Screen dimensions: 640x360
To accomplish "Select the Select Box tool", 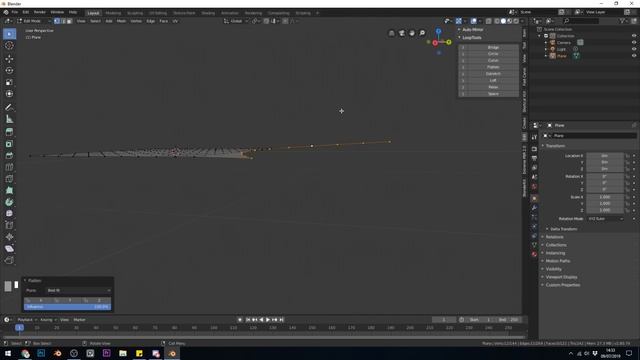I will pyautogui.click(x=9, y=34).
